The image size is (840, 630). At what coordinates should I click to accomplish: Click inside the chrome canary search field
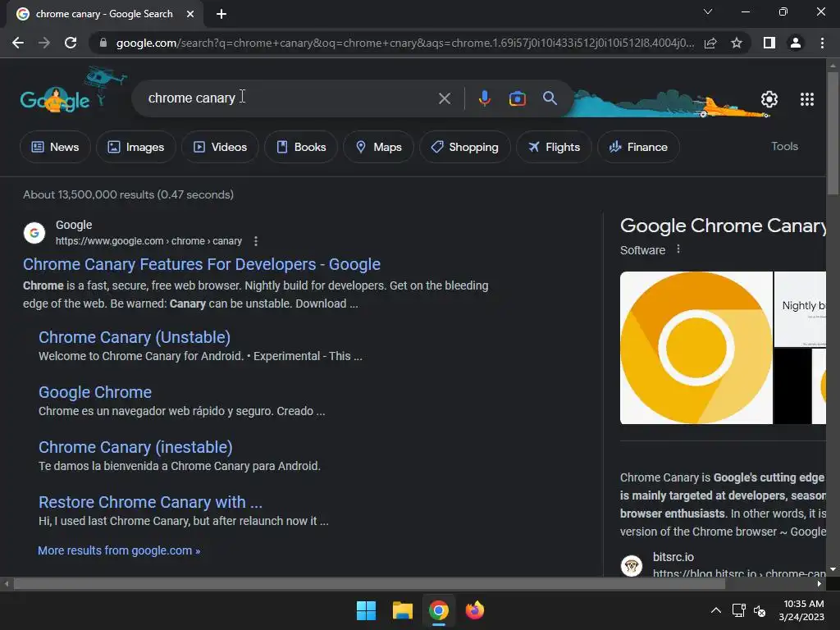click(x=290, y=98)
